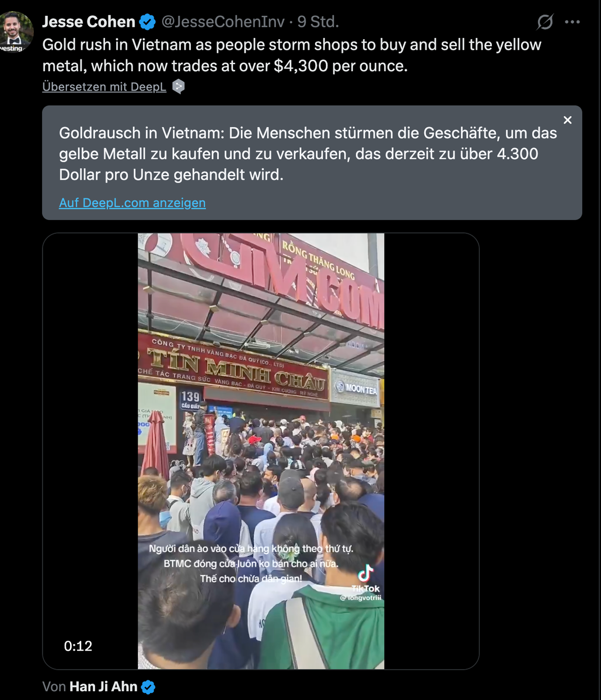Viewport: 601px width, 700px height.
Task: Click the Übersetzen mit DeepL link
Action: (104, 87)
